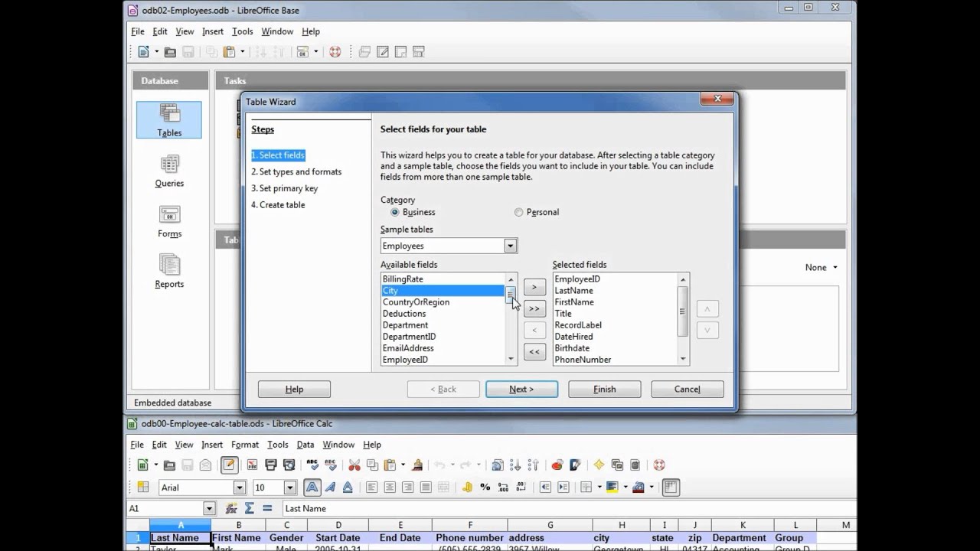Image resolution: width=980 pixels, height=551 pixels.
Task: Click Next button in Table Wizard
Action: 521,389
